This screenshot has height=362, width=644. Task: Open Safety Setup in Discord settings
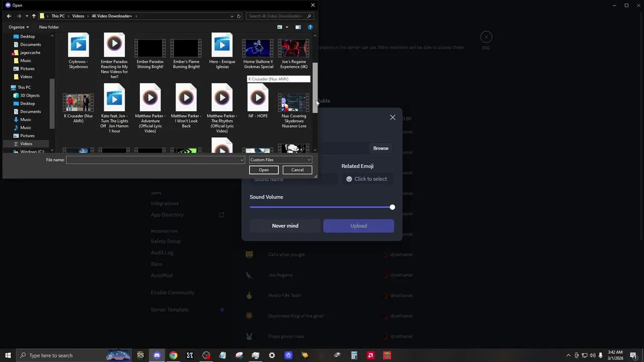[x=166, y=241]
